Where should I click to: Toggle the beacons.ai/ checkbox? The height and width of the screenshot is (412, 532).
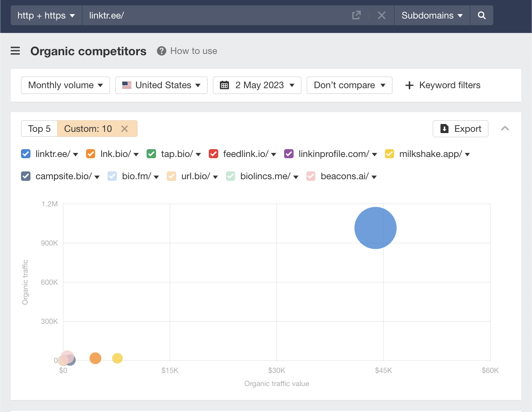(310, 176)
